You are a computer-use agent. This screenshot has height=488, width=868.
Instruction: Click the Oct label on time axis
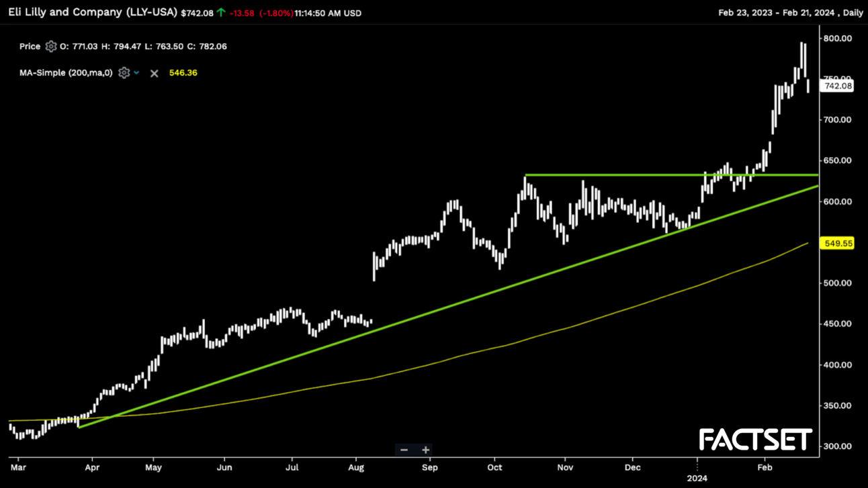click(x=494, y=467)
